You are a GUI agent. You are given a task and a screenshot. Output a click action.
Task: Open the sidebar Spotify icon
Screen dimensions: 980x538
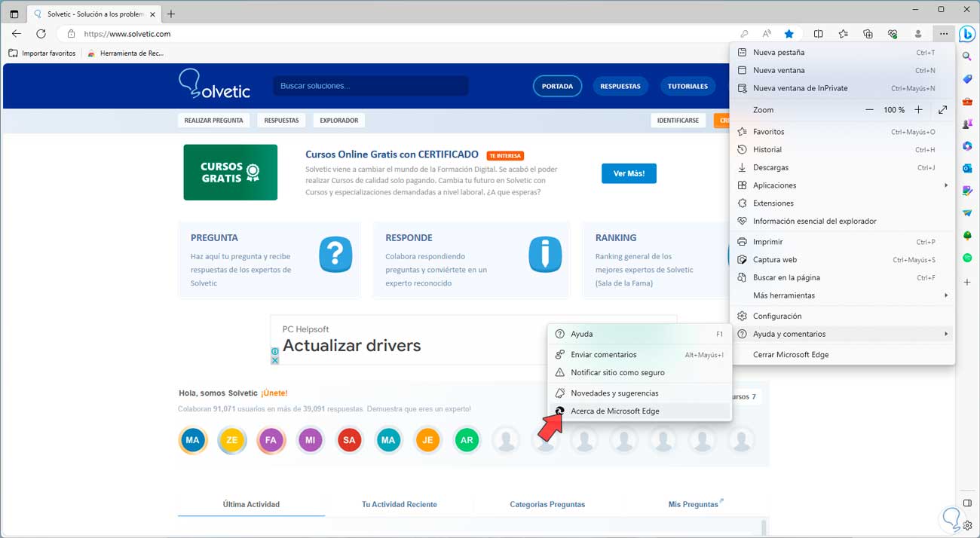(x=967, y=258)
